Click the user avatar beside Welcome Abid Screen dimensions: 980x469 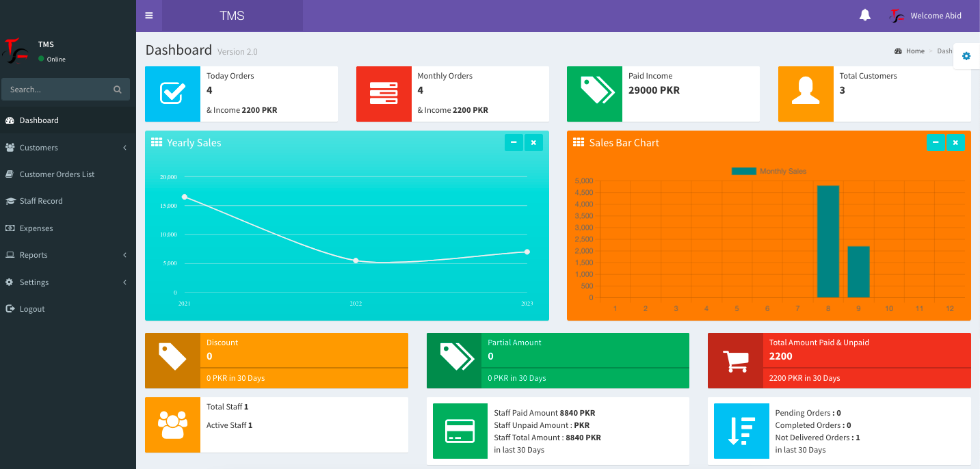pos(897,16)
